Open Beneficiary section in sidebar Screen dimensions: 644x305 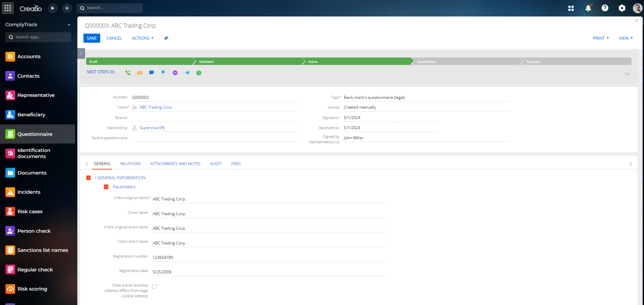click(x=38, y=115)
